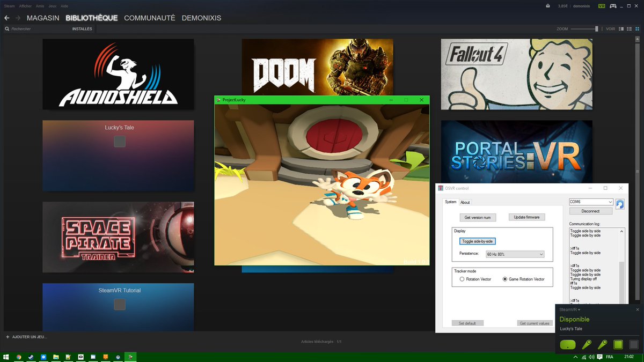Open the Steam inbox envelope icon
This screenshot has height=362, width=644.
click(548, 6)
